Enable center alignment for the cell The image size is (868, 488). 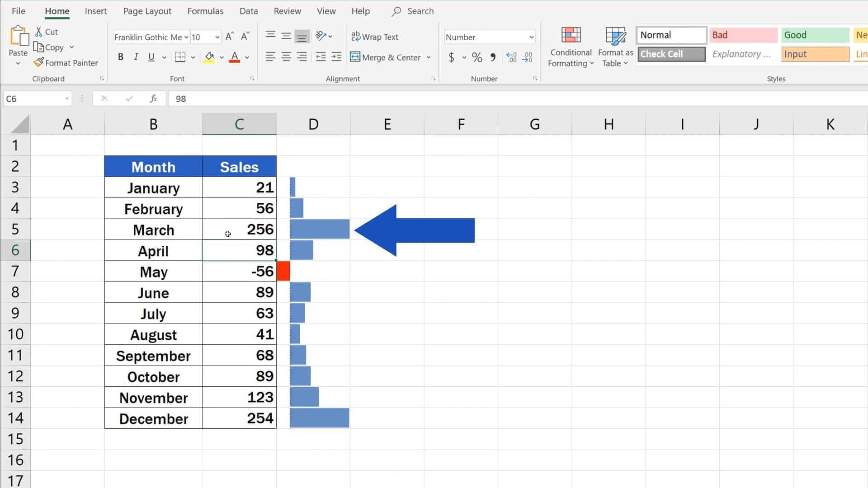tap(286, 57)
